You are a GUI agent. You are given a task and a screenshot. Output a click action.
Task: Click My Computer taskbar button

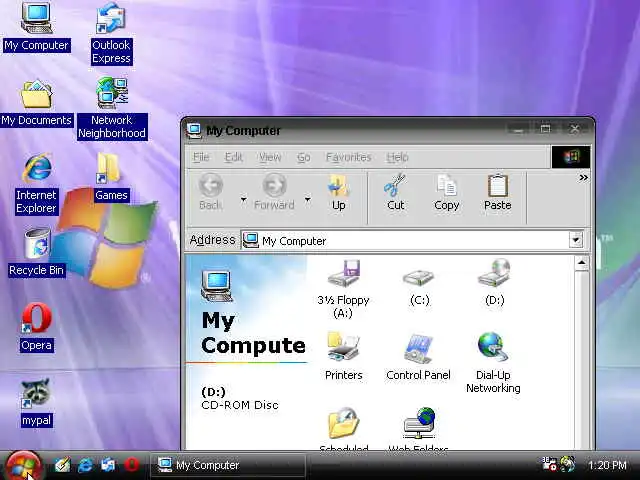pos(228,465)
